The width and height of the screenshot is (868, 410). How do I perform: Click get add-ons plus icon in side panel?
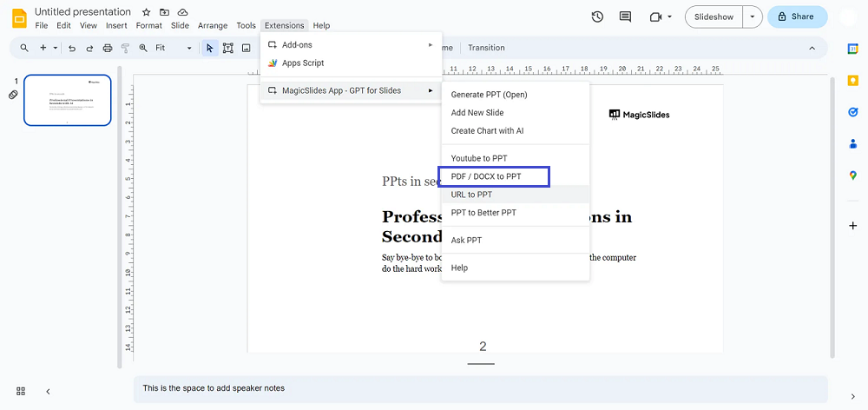point(852,226)
